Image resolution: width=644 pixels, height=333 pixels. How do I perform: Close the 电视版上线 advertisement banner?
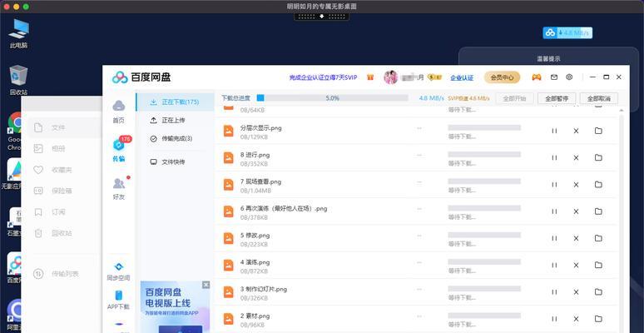[206, 285]
